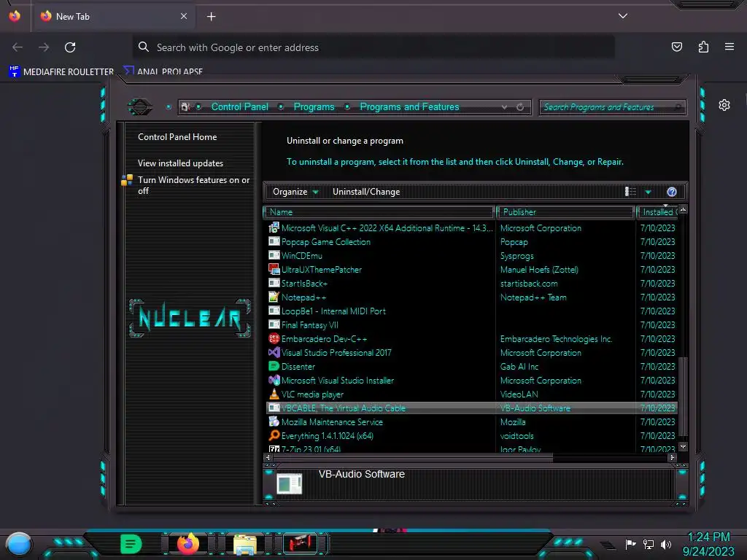Click the Dissenter program icon
The width and height of the screenshot is (747, 560).
pos(274,366)
